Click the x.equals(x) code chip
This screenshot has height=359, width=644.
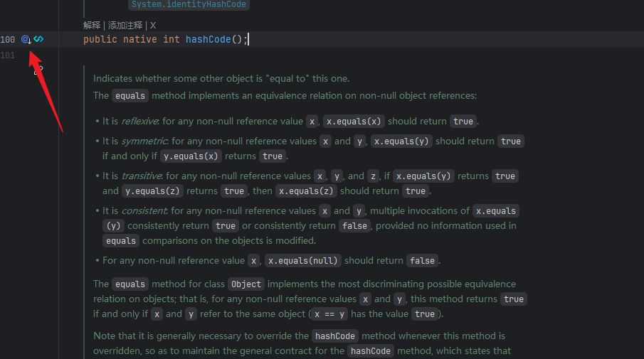pyautogui.click(x=354, y=122)
